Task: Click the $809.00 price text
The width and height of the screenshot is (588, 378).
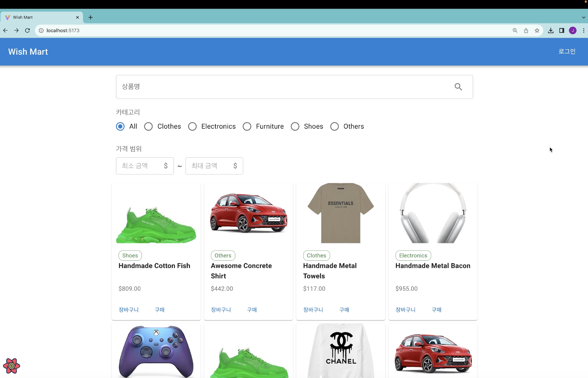Action: [x=129, y=289]
